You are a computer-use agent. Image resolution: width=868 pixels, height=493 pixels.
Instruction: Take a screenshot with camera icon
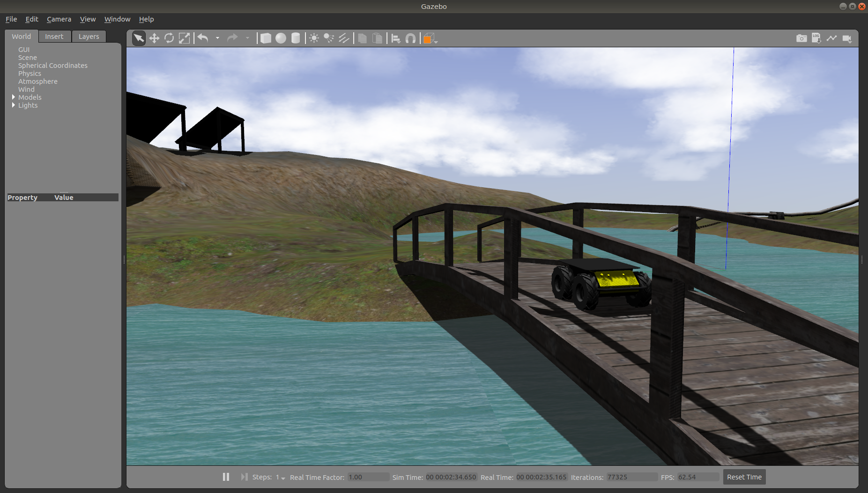tap(801, 38)
